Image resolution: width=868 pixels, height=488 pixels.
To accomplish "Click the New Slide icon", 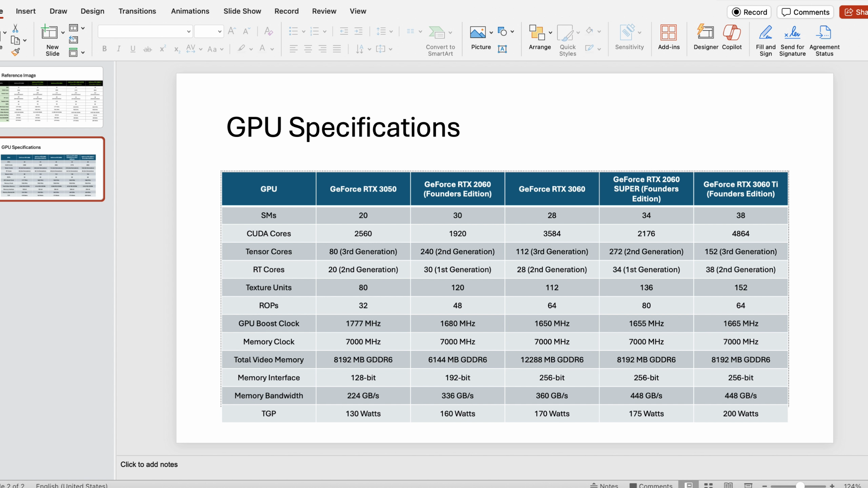I will (50, 33).
